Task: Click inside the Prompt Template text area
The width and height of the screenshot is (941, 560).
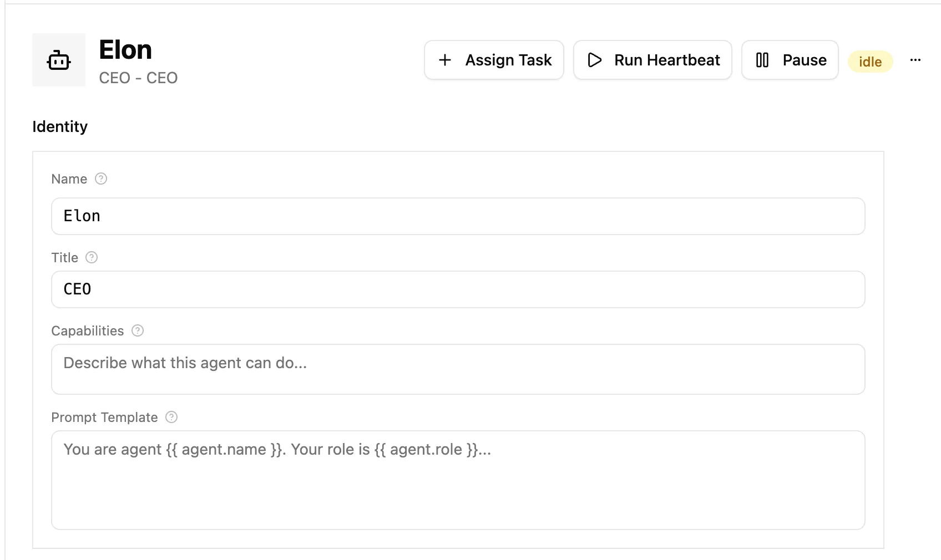Action: pos(458,480)
